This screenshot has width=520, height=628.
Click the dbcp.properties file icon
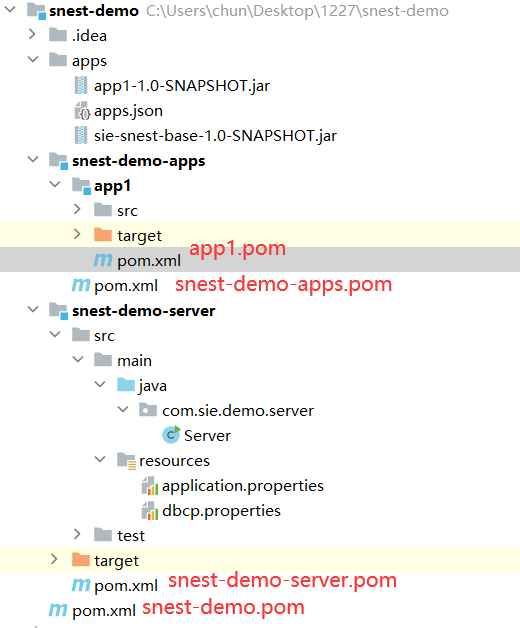150,511
